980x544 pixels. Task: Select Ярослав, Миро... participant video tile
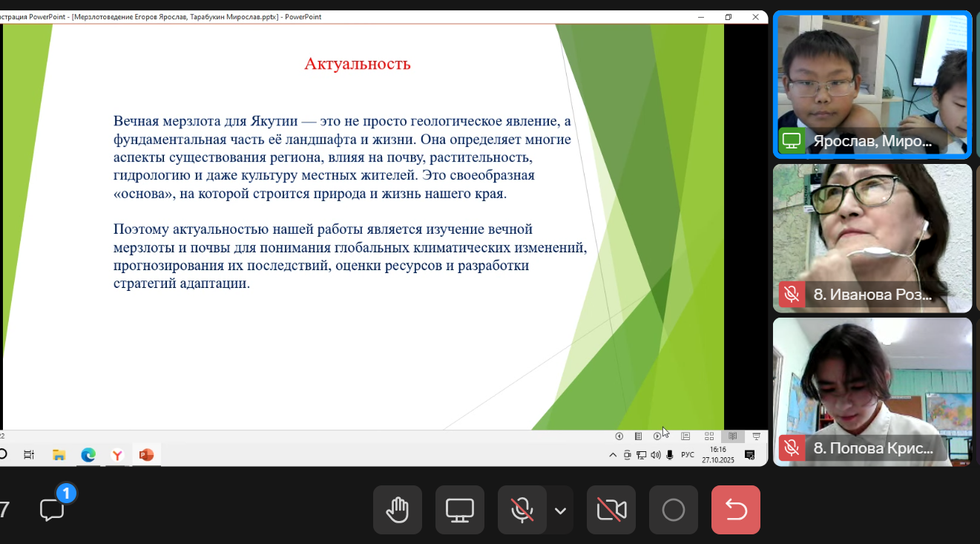point(872,85)
